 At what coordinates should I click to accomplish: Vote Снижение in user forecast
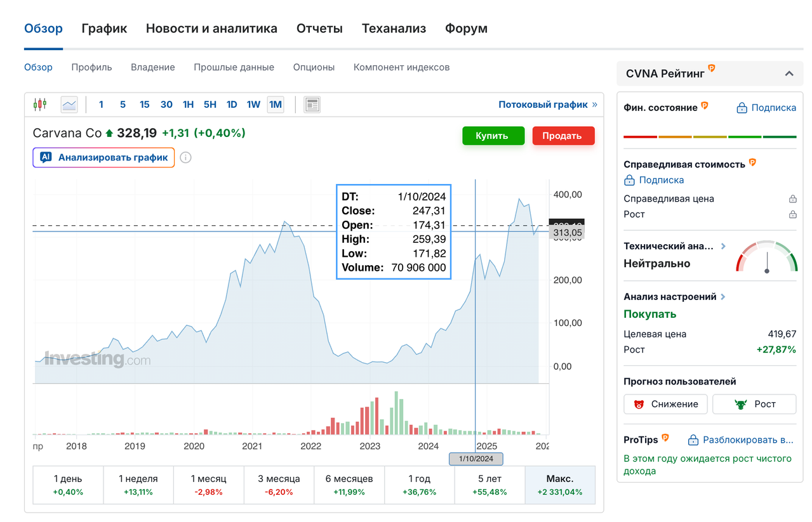tap(665, 404)
